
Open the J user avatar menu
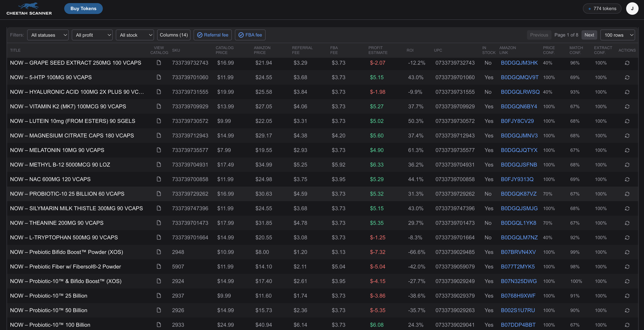pyautogui.click(x=632, y=9)
